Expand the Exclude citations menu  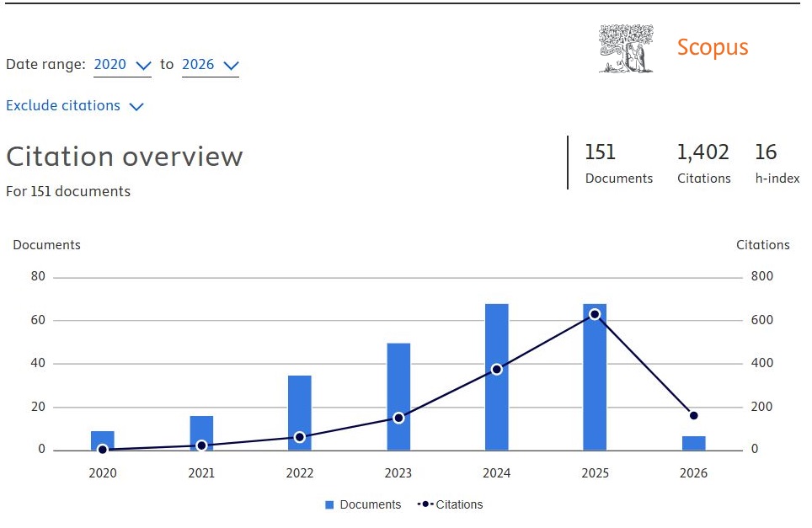[x=75, y=106]
